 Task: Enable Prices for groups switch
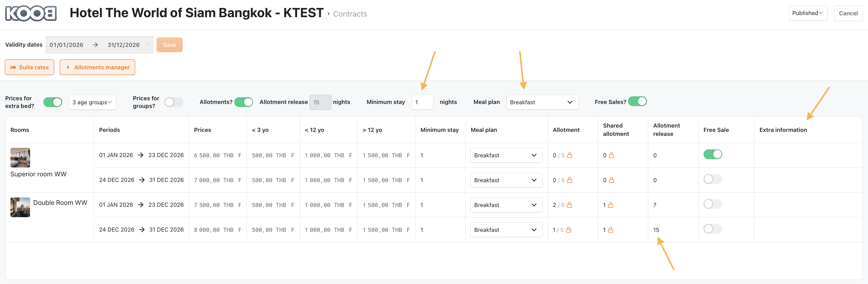[173, 102]
